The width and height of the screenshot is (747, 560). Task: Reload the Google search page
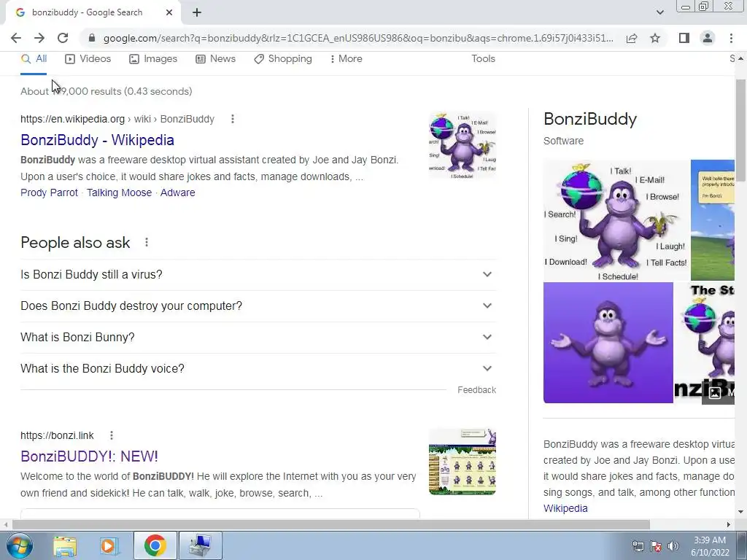coord(63,38)
